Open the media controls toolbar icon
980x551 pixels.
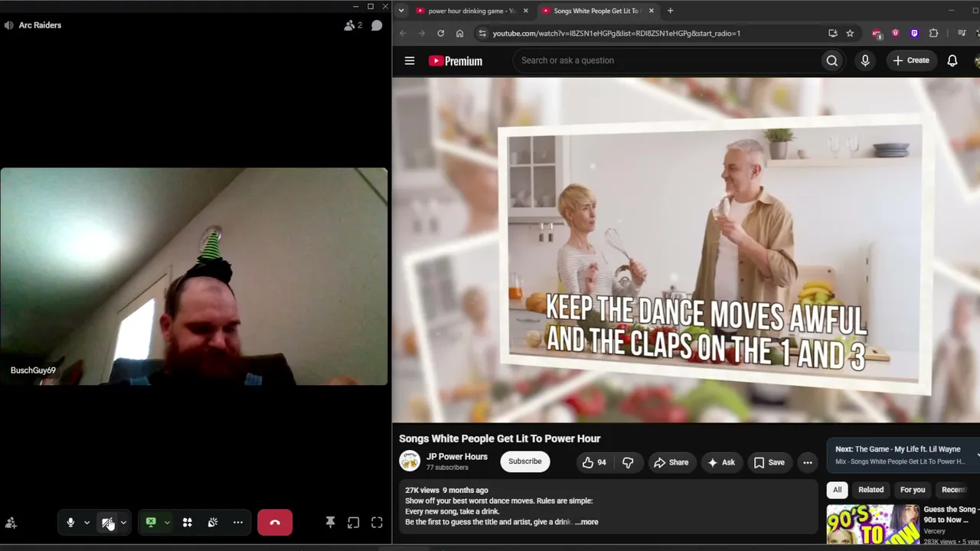pos(962,34)
